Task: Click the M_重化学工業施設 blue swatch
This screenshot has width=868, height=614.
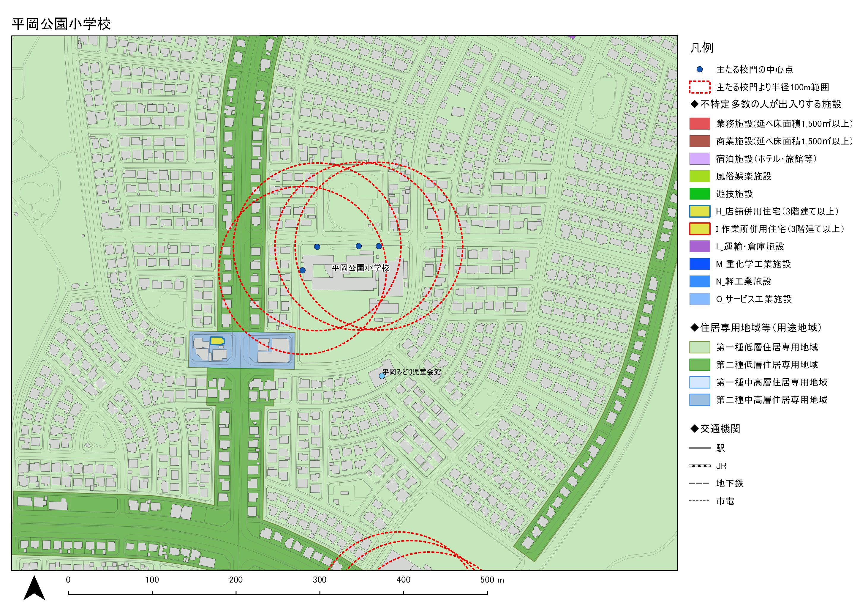Action: coord(700,264)
